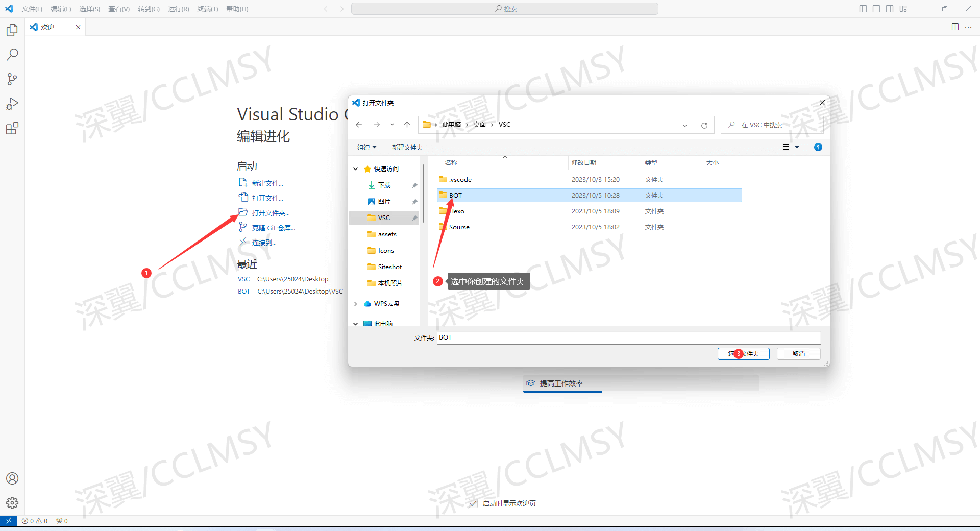Screen dimensions: 980x531
Task: Open address bar history dropdown
Action: pyautogui.click(x=685, y=125)
